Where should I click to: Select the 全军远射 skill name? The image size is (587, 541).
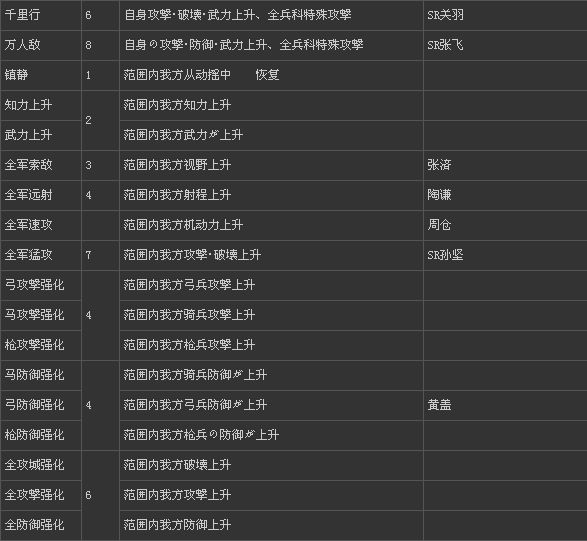coord(28,195)
